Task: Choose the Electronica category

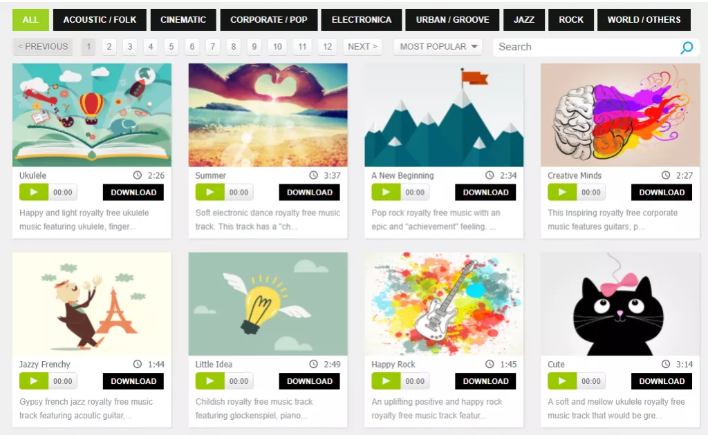Action: 361,20
